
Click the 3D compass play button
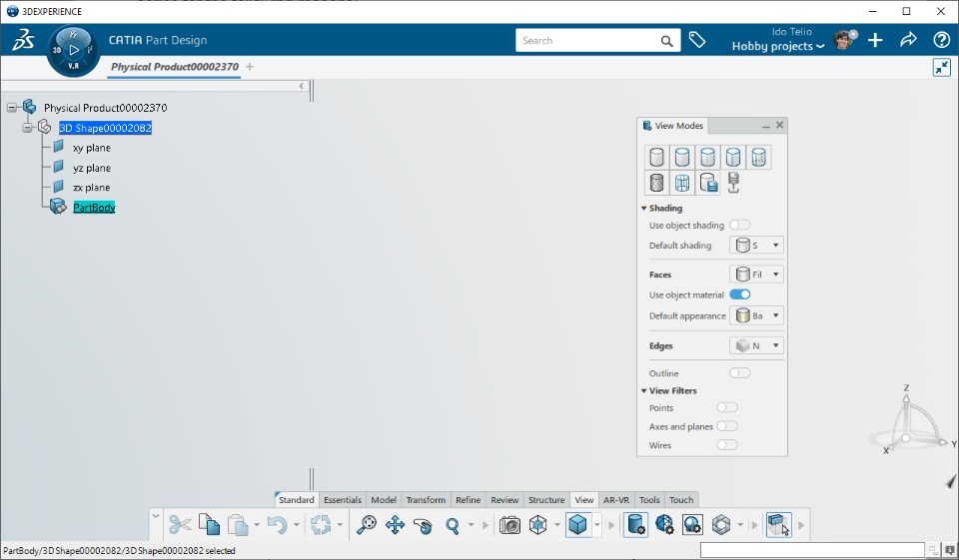tap(74, 50)
